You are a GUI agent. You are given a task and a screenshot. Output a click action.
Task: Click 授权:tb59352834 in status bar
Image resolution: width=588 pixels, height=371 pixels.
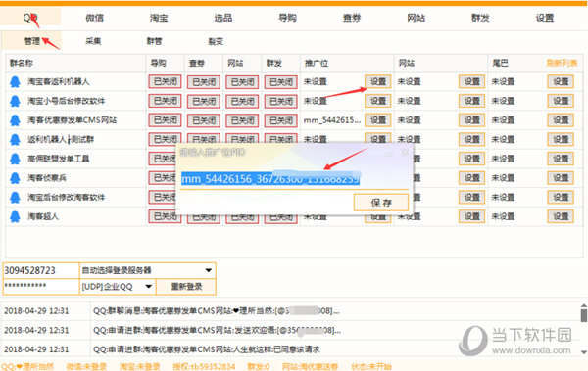pos(204,366)
